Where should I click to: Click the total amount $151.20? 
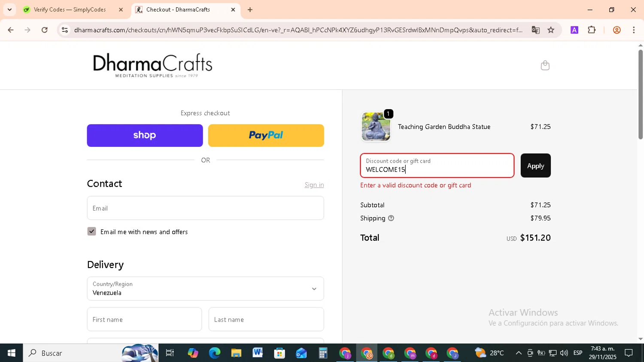535,237
